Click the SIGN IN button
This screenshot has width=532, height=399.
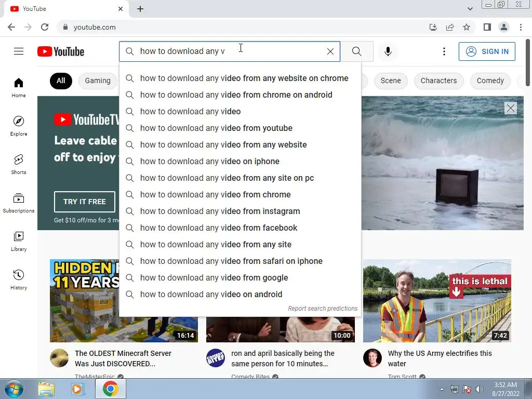[487, 51]
